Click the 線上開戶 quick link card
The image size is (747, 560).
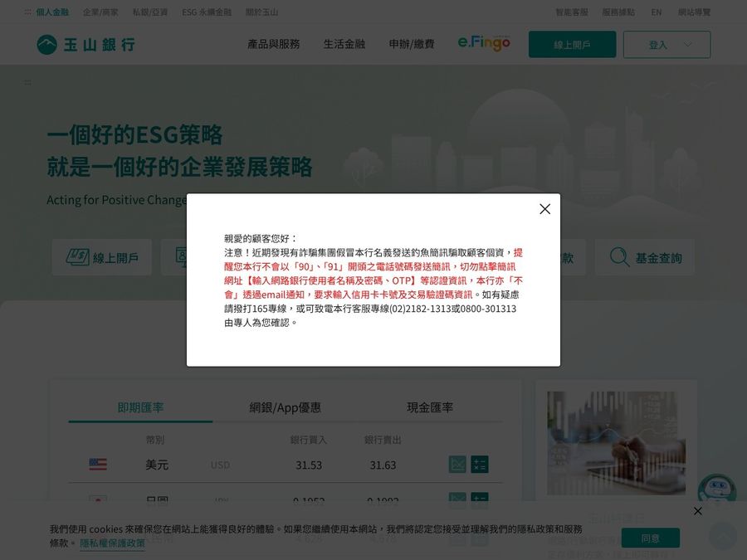pos(102,257)
